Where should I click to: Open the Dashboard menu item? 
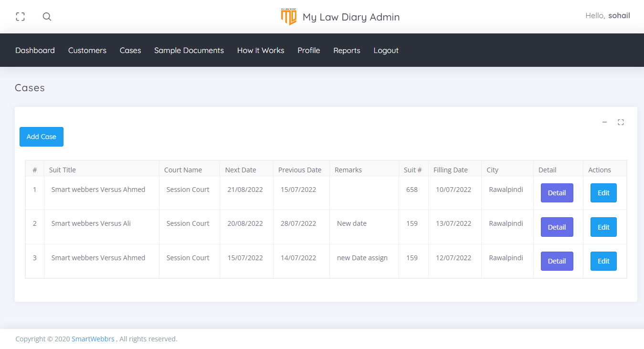click(x=35, y=50)
